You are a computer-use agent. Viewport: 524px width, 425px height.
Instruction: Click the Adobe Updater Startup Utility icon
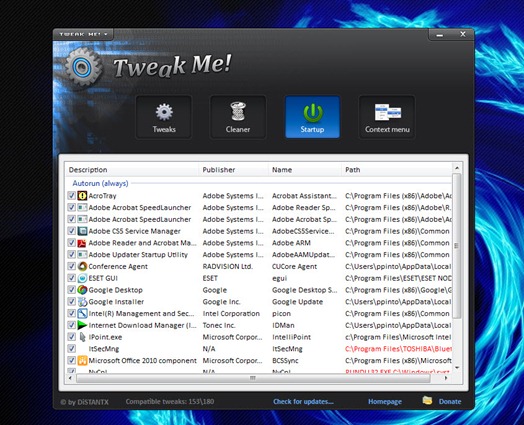[x=82, y=254]
